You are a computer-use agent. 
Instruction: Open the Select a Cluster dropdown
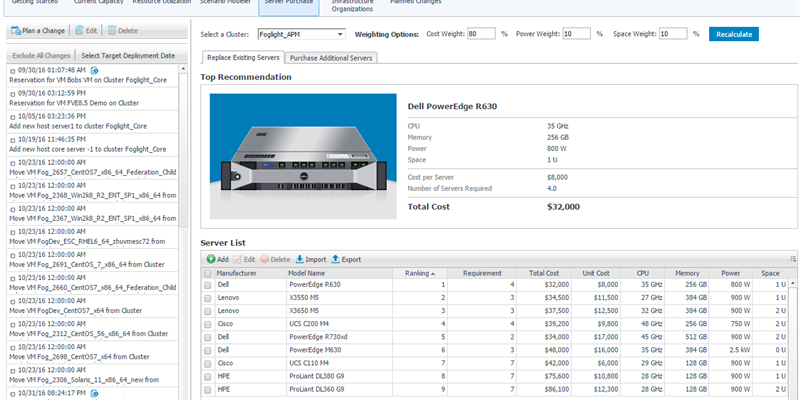pos(302,34)
